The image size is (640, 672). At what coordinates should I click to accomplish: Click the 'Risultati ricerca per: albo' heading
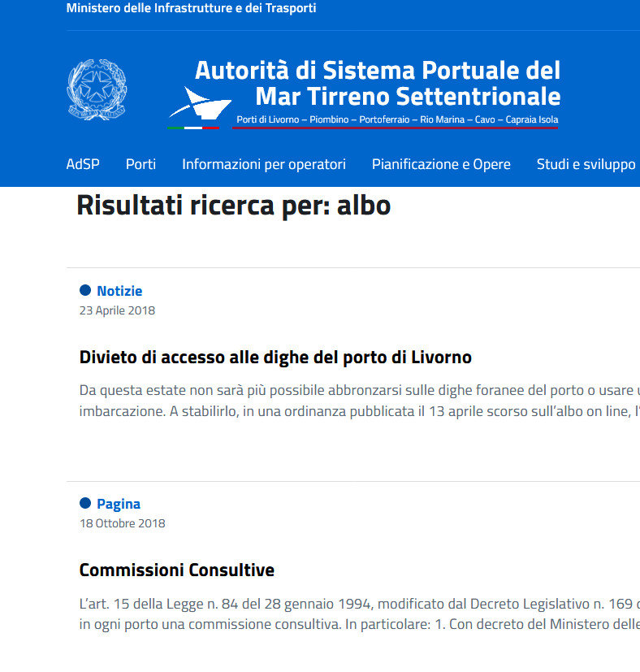pyautogui.click(x=234, y=206)
